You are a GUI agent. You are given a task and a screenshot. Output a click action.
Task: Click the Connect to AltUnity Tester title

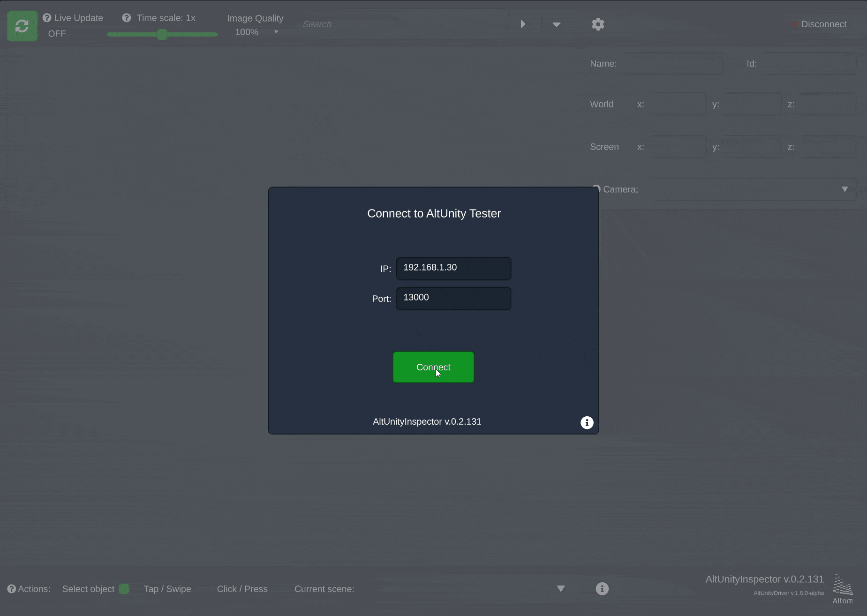tap(434, 213)
